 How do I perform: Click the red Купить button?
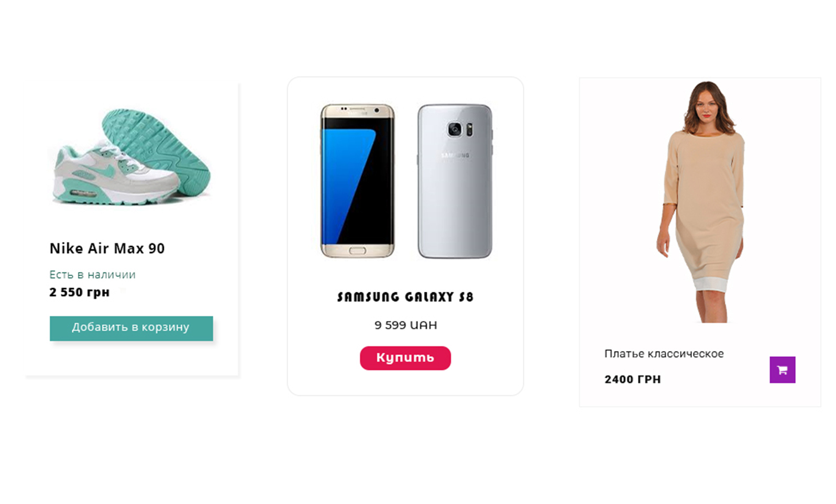pyautogui.click(x=405, y=358)
